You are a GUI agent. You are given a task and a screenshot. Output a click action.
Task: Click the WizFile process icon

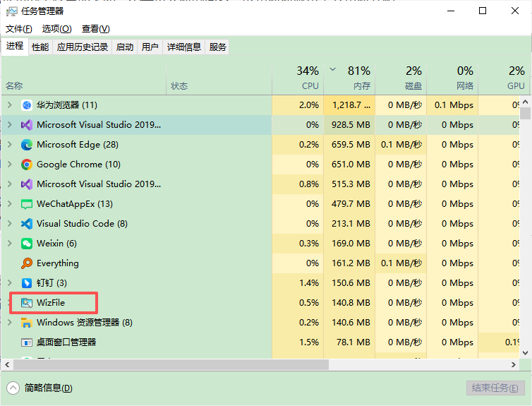pos(27,303)
